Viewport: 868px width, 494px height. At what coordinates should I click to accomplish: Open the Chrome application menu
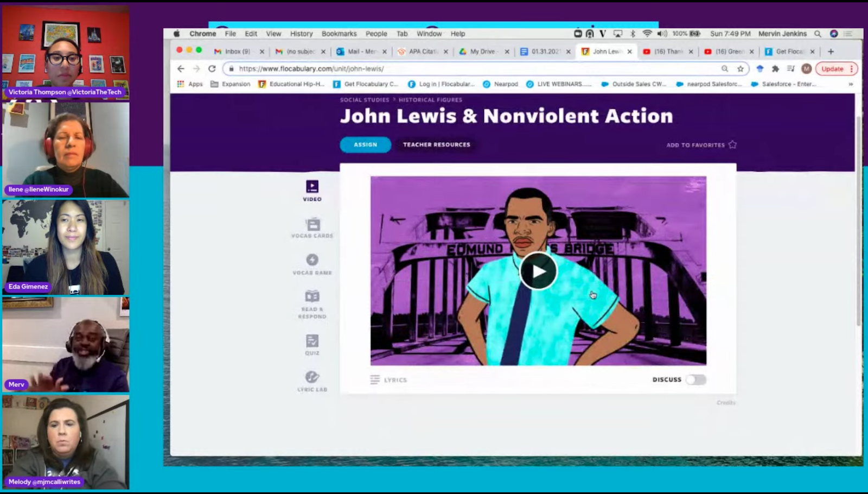click(x=203, y=34)
